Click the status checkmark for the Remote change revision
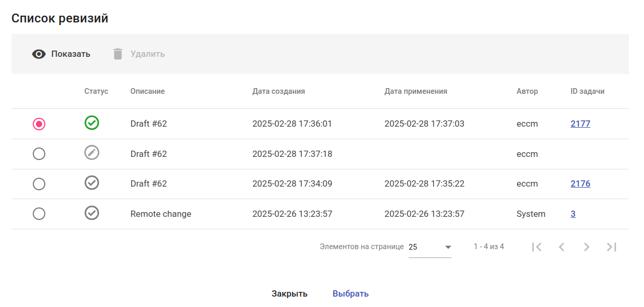This screenshot has width=644, height=307. tap(92, 213)
